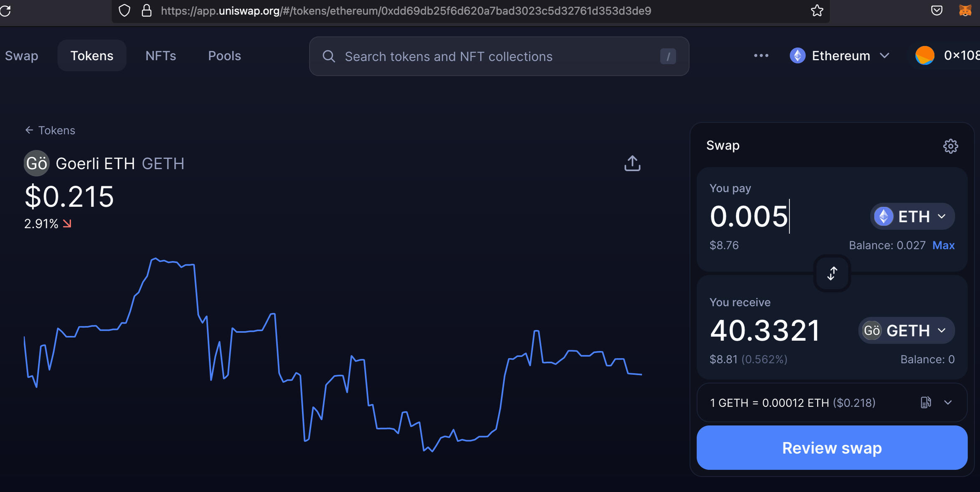Open GETH receive token selector dropdown
Viewport: 980px width, 492px height.
906,330
